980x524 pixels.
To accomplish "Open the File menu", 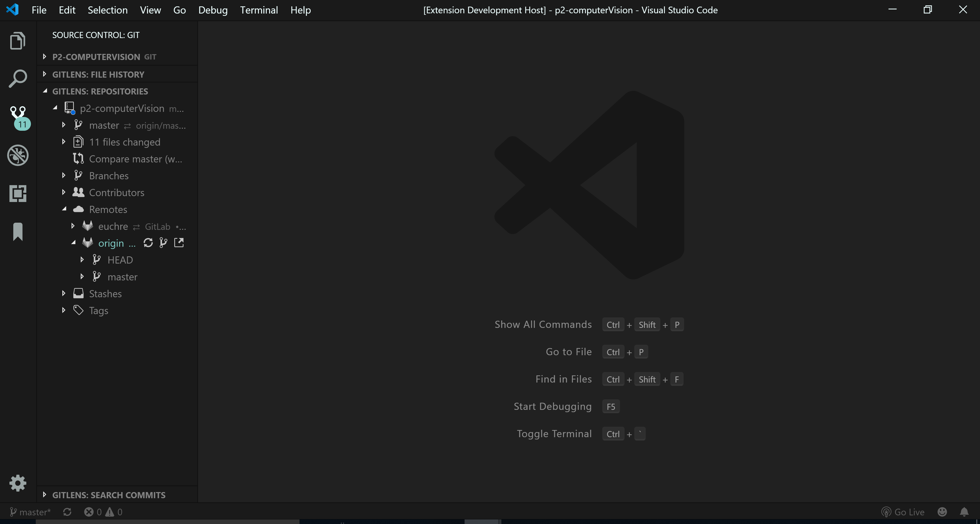I will (39, 10).
